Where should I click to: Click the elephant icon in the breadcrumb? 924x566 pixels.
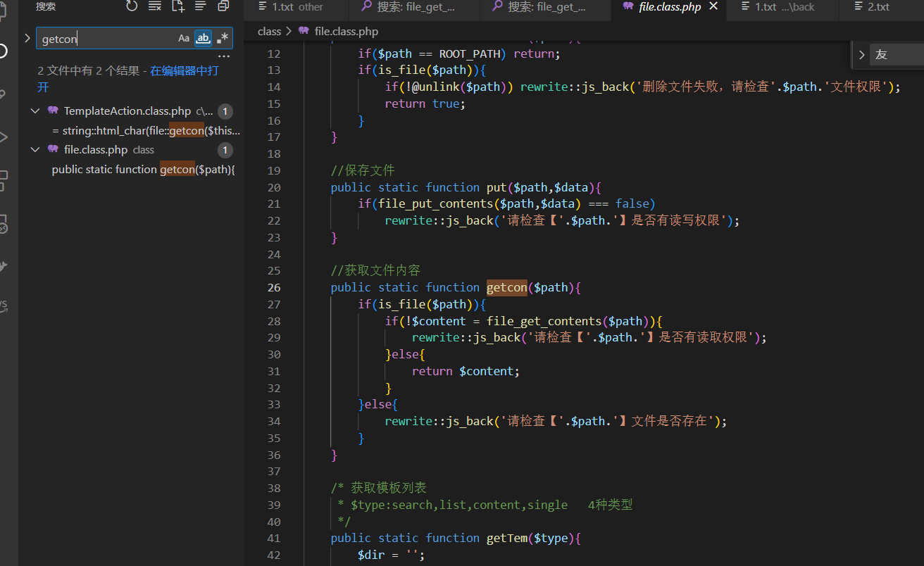point(304,31)
